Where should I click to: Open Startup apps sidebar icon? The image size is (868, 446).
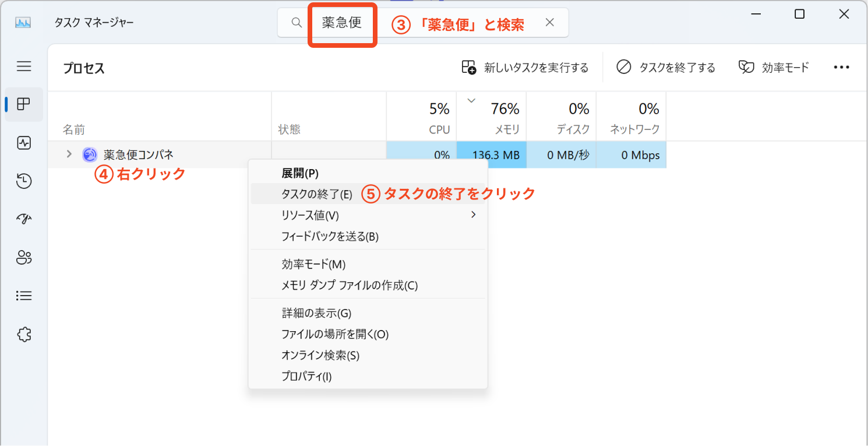pos(24,219)
